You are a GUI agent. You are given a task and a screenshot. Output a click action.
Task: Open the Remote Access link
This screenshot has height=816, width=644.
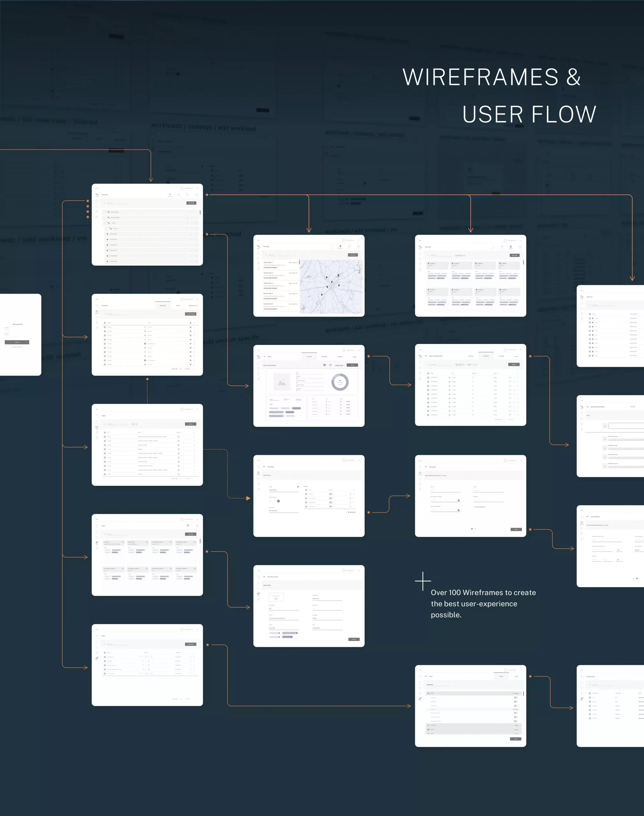(340, 365)
